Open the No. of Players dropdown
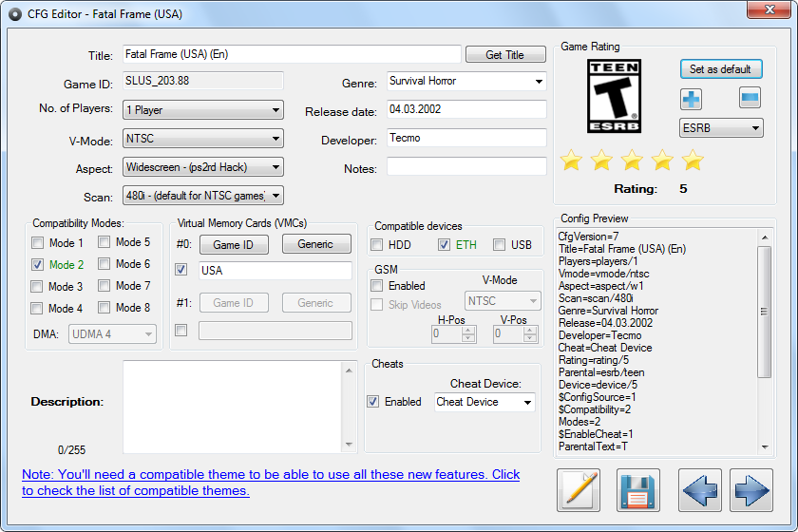The image size is (798, 532). click(x=203, y=110)
